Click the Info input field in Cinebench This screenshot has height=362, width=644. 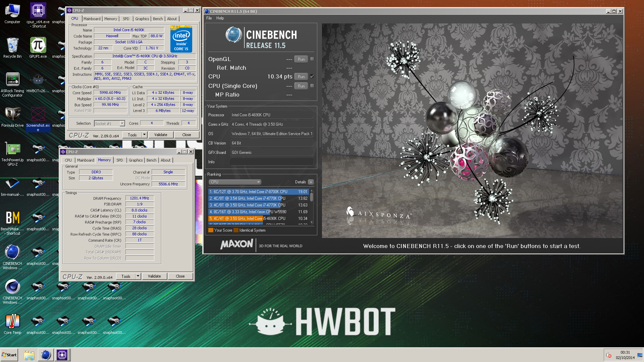click(x=272, y=162)
